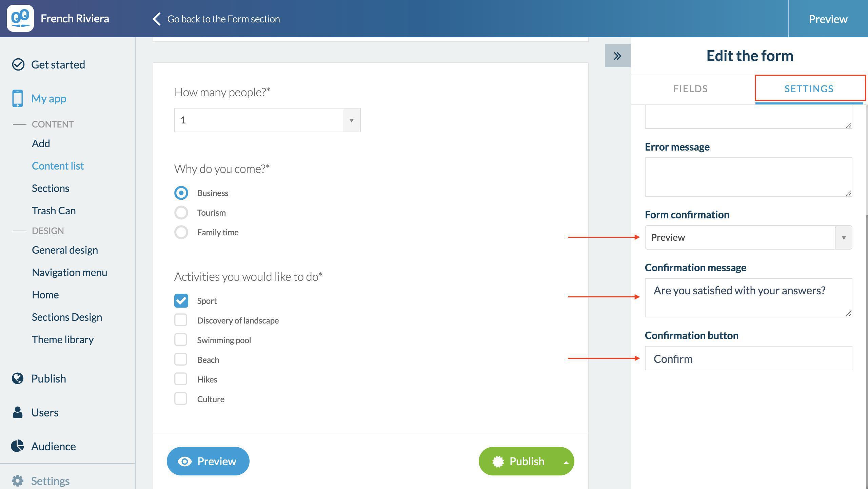Click the My app phone icon
Image resolution: width=868 pixels, height=489 pixels.
click(17, 98)
